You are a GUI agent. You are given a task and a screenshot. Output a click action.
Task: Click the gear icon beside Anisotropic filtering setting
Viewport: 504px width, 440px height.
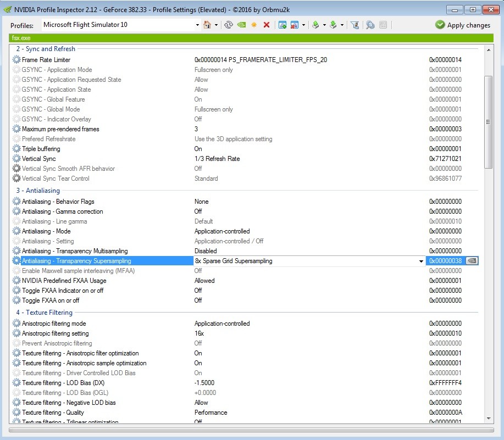click(x=16, y=333)
